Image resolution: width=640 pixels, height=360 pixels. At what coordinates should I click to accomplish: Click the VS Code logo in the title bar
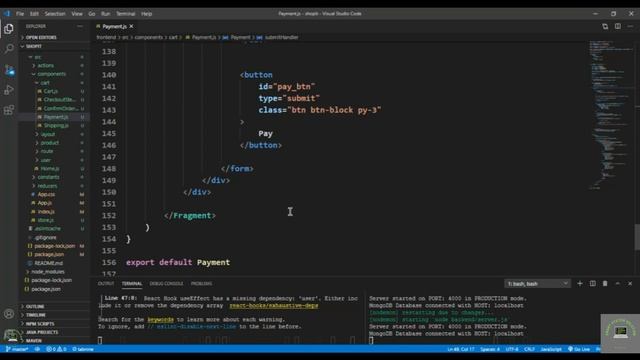(7, 13)
